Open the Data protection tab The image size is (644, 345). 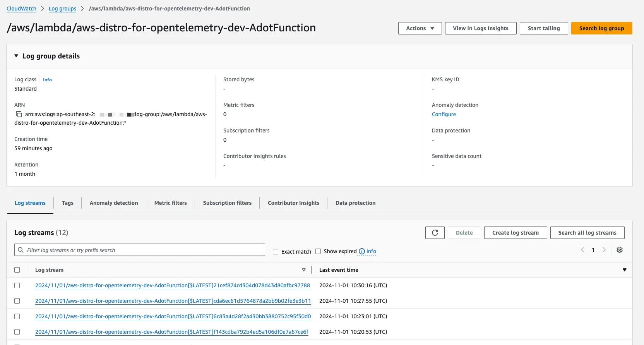(355, 203)
